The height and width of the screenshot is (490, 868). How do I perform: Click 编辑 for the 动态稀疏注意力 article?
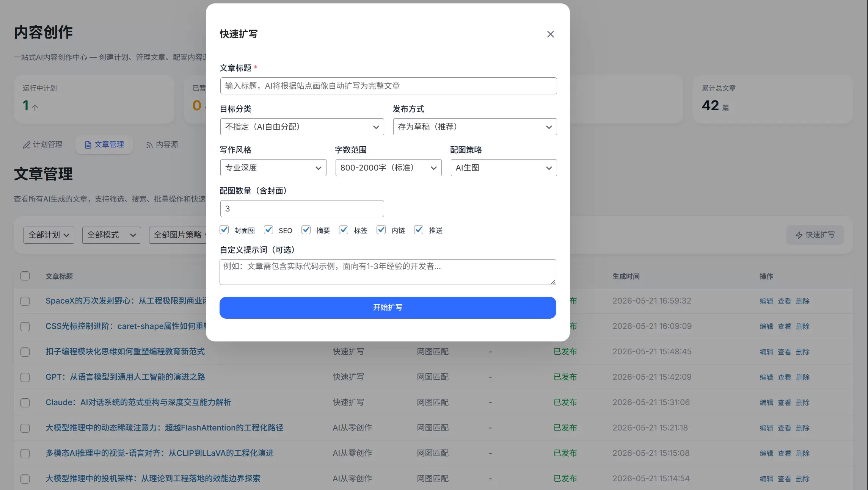(x=766, y=428)
